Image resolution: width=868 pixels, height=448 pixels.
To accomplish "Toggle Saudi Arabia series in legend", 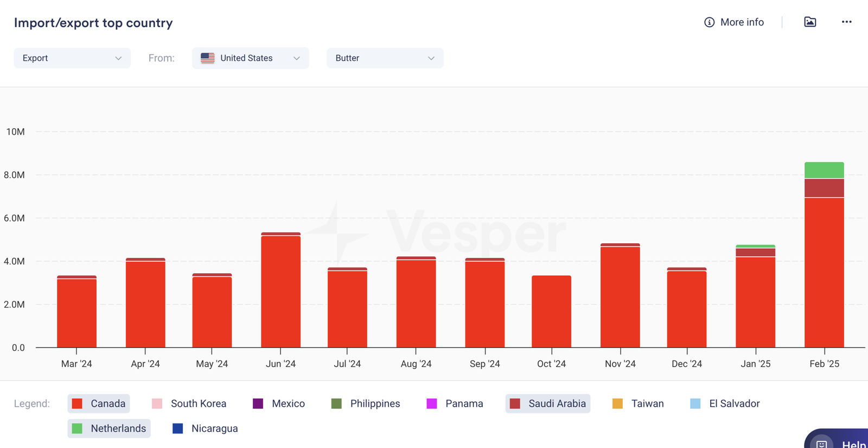I will 547,403.
